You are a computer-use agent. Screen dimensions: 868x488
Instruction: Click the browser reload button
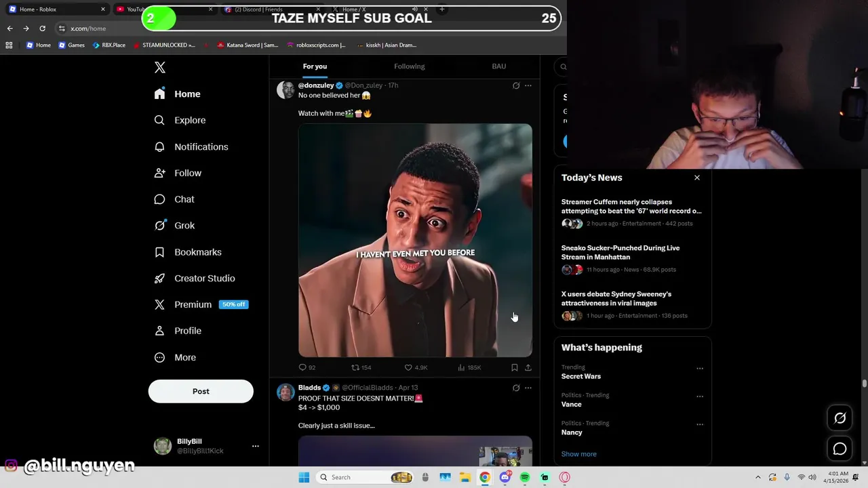pyautogui.click(x=42, y=28)
